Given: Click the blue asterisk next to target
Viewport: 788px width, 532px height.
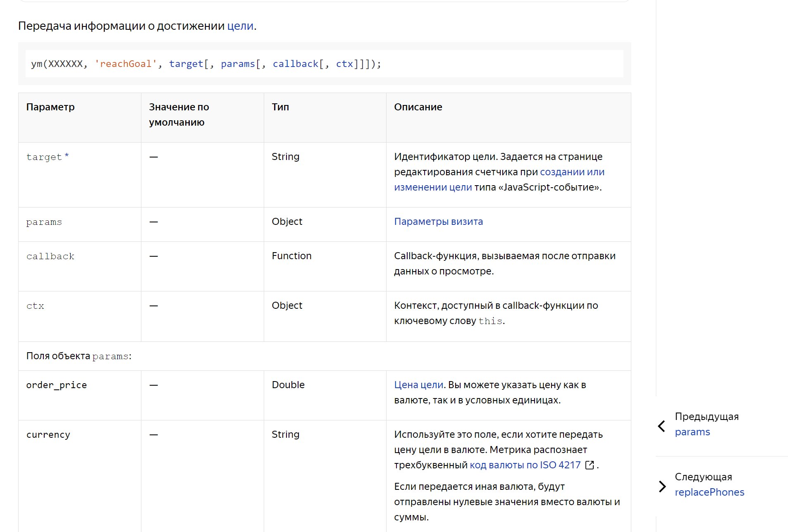Looking at the screenshot, I should coord(67,156).
